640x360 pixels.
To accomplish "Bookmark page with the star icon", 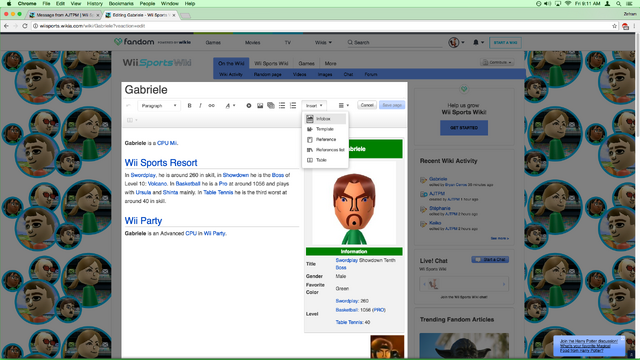I will click(614, 26).
